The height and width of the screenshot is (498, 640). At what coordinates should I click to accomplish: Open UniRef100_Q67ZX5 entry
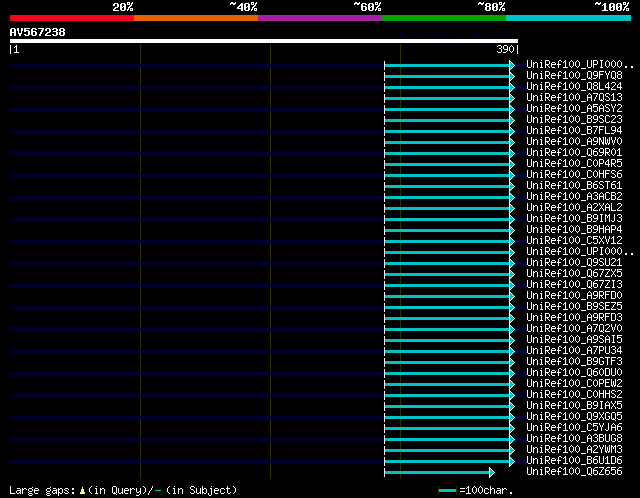point(574,274)
